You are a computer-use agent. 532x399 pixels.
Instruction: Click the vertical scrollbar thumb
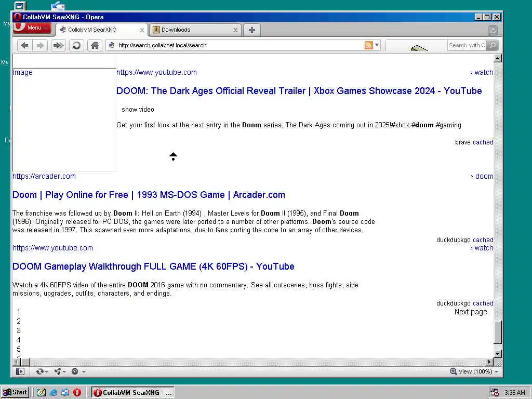[497, 332]
